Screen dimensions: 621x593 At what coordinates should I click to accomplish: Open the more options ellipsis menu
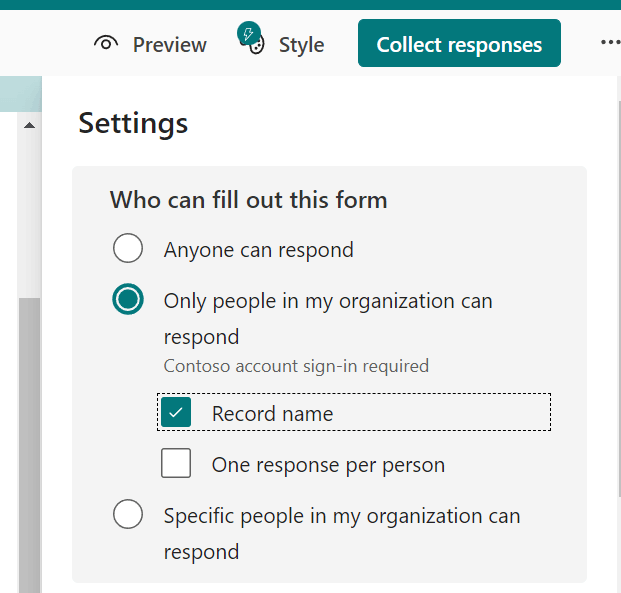tap(610, 42)
